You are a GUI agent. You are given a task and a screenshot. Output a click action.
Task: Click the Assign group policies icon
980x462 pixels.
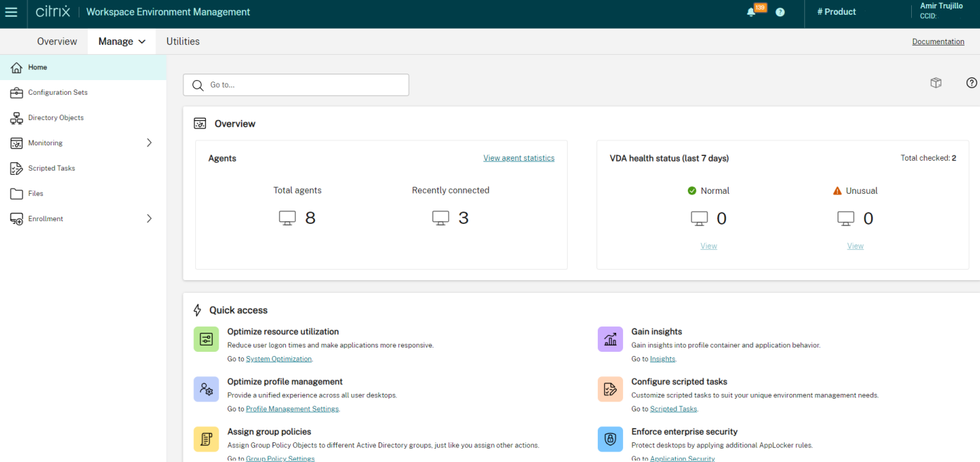coord(206,439)
